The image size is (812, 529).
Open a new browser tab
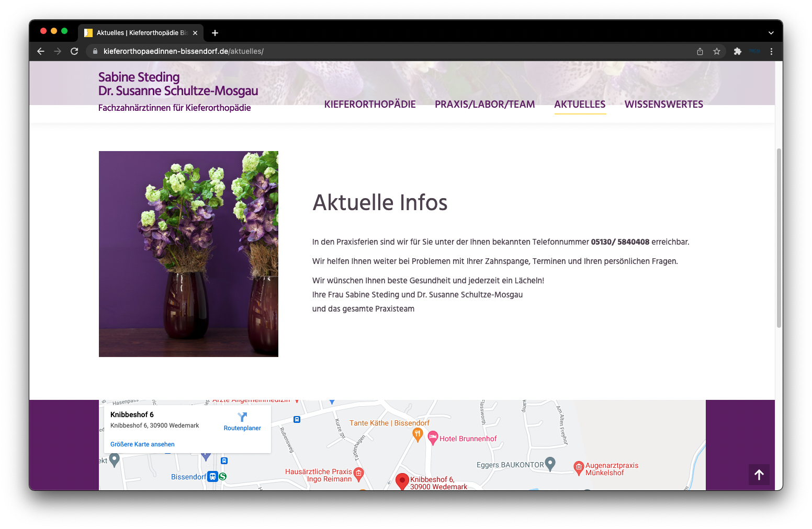point(215,33)
